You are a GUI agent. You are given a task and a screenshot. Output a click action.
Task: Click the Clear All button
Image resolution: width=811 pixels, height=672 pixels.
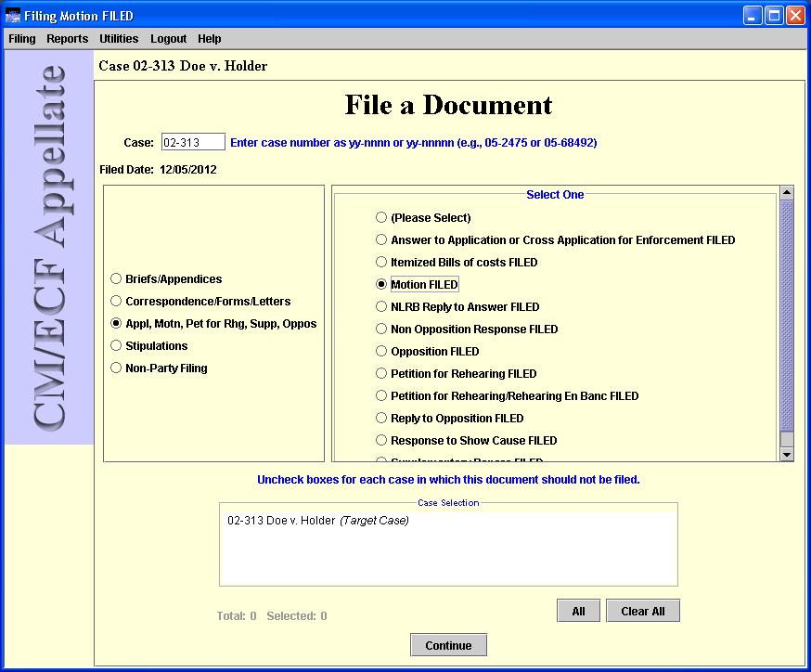[643, 611]
